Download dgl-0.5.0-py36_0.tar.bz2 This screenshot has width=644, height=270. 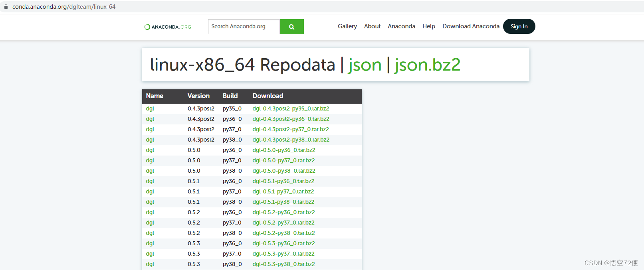tap(284, 150)
